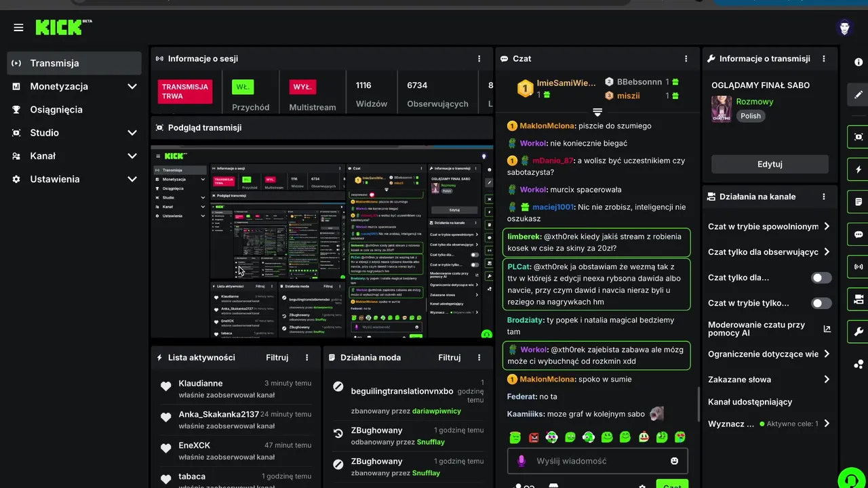Click the pencil edit icon in the right rail

coord(859,95)
